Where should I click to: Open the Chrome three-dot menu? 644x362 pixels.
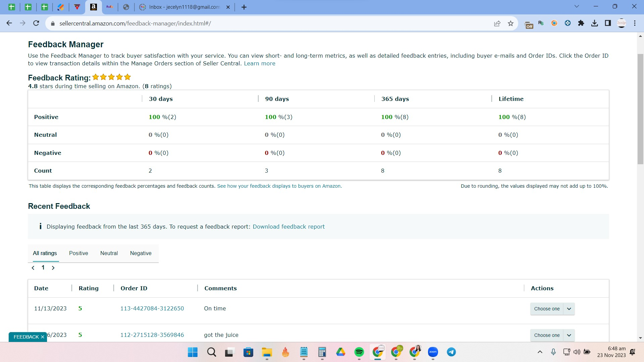coord(635,23)
